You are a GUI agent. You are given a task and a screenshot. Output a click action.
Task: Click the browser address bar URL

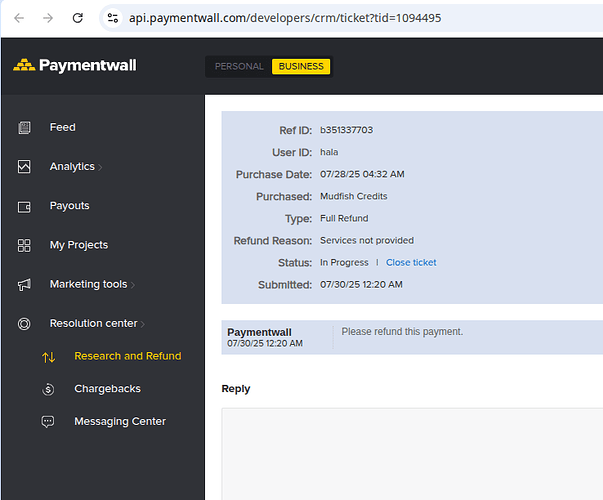(285, 18)
